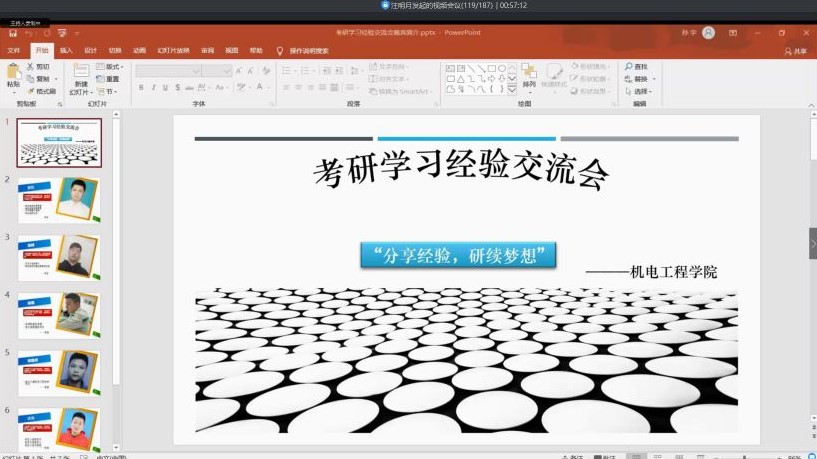The image size is (817, 459).
Task: Click the Share (共享) button
Action: [x=795, y=51]
